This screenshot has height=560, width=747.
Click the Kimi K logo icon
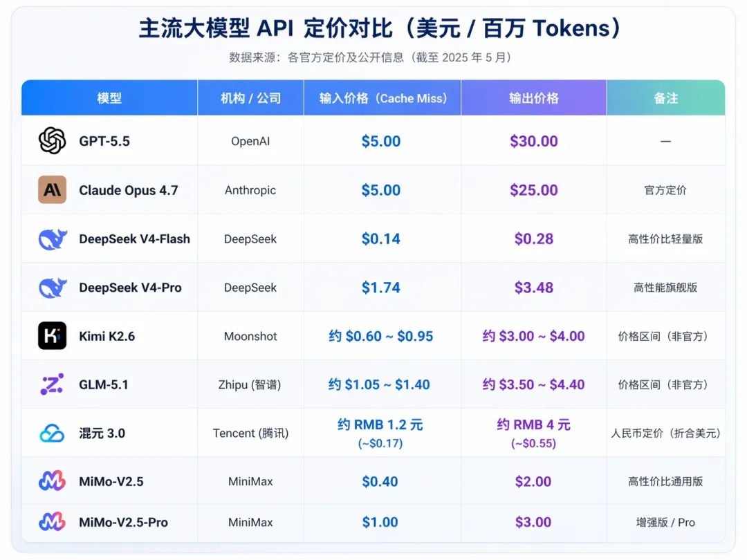(52, 336)
